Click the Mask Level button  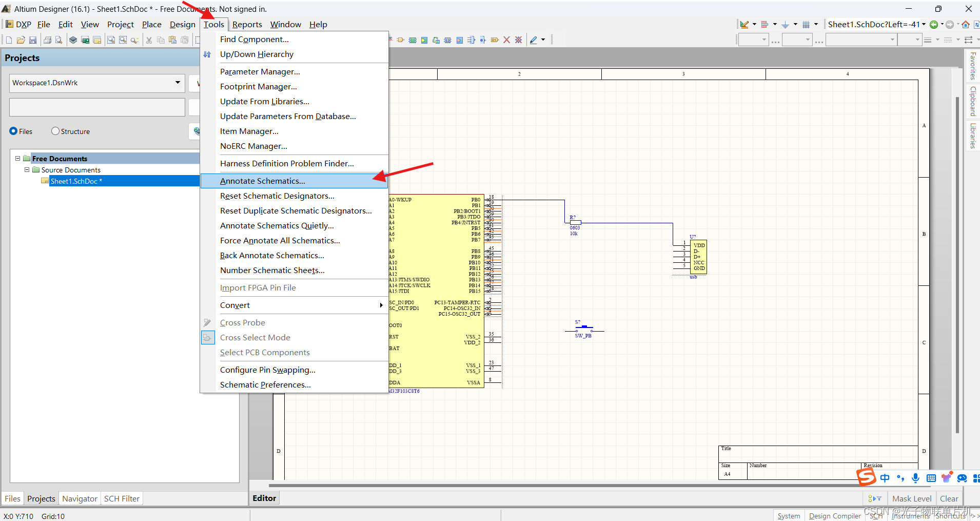pos(912,498)
